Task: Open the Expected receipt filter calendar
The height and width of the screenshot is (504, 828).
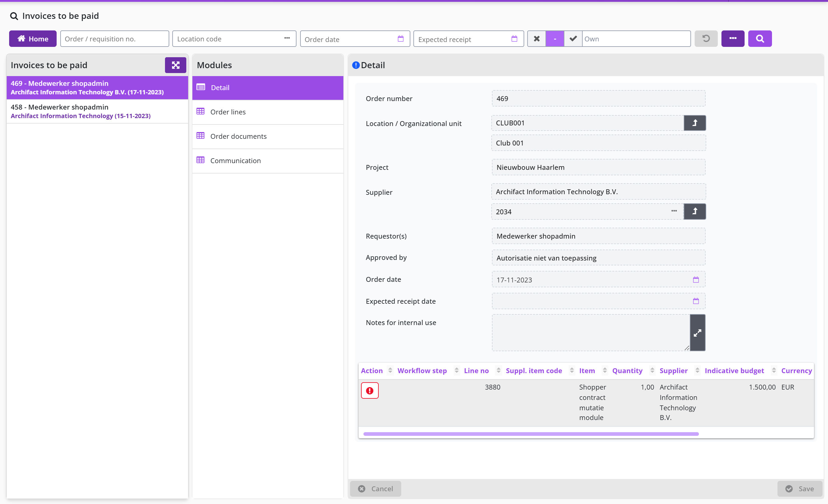Action: (x=514, y=39)
